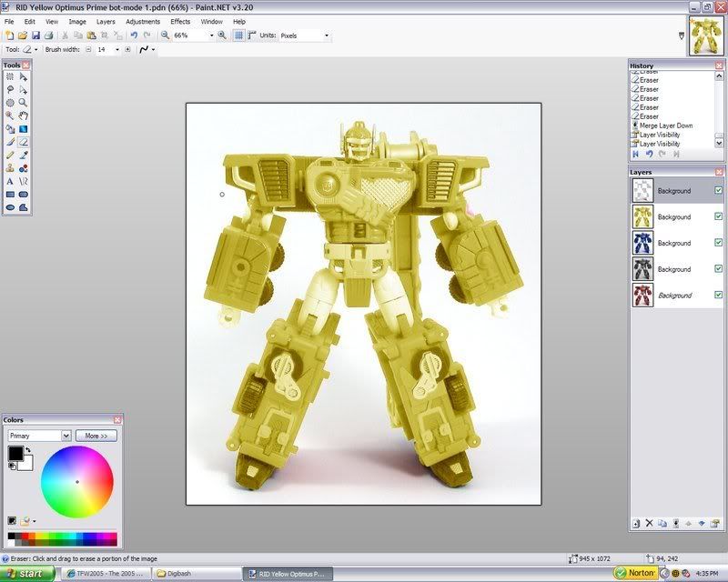Click the black primary color swatch
Screen dimensions: 728x582
point(15,453)
